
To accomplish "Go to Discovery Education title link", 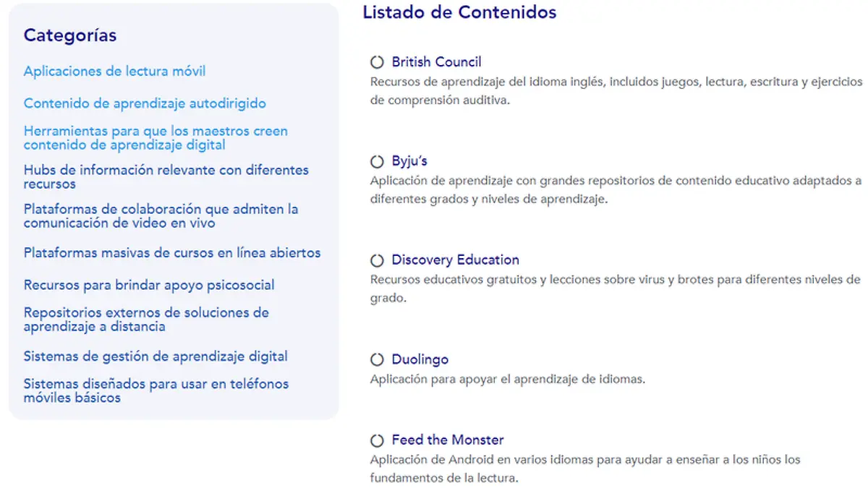I will pos(455,260).
